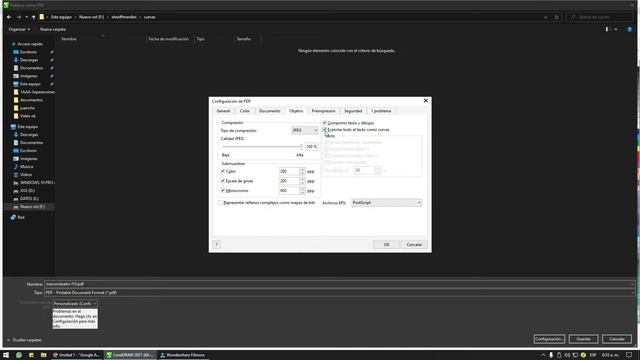Select Red network in sidebar

(x=21, y=218)
